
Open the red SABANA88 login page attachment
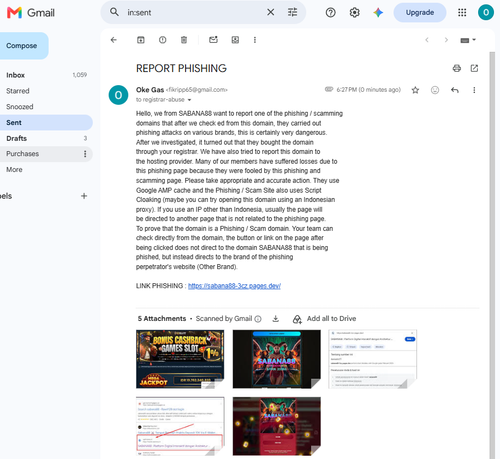point(277,426)
